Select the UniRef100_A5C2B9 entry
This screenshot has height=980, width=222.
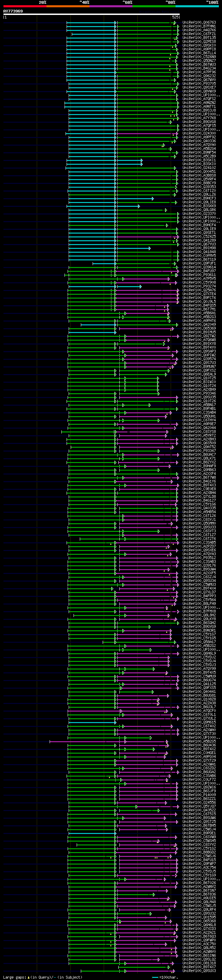[199, 156]
